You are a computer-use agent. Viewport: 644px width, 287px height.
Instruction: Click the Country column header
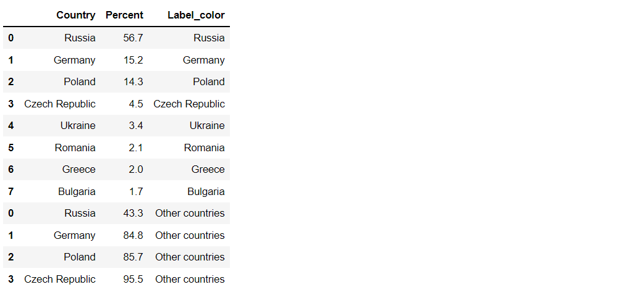pyautogui.click(x=75, y=15)
